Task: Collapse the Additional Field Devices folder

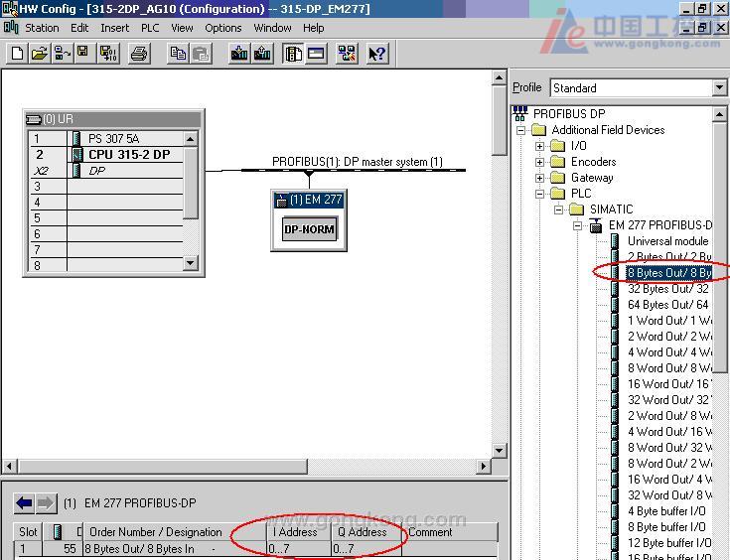Action: coord(521,130)
